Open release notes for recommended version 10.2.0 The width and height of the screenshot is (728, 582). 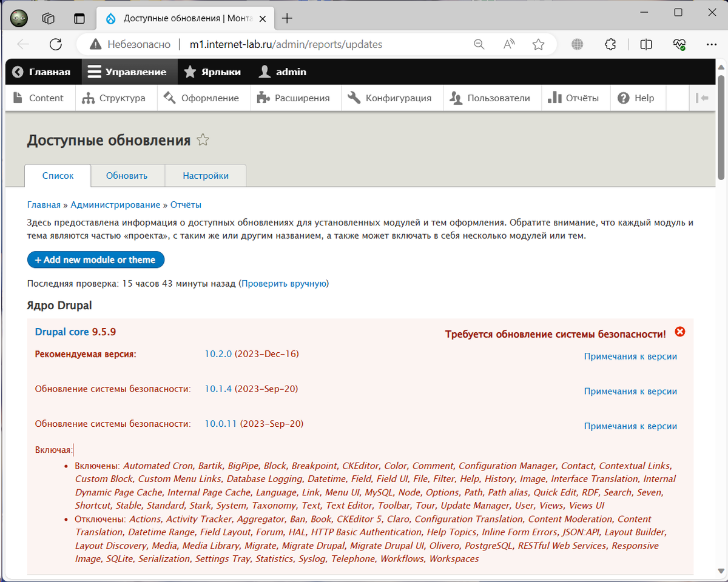tap(630, 356)
